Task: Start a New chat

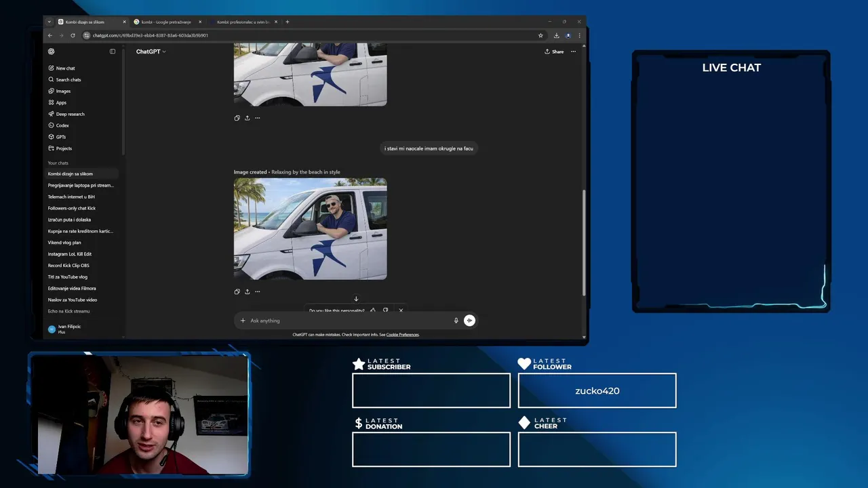Action: (x=62, y=68)
